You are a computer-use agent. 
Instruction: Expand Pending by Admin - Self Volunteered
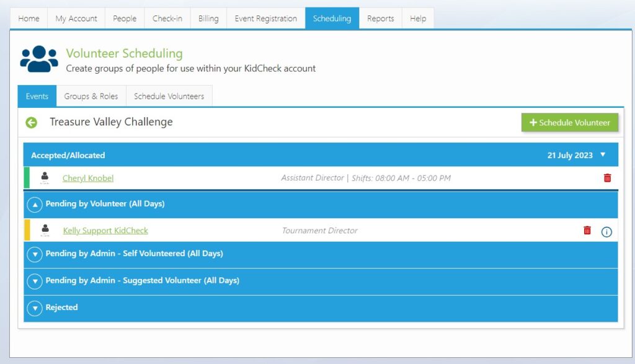(x=35, y=255)
